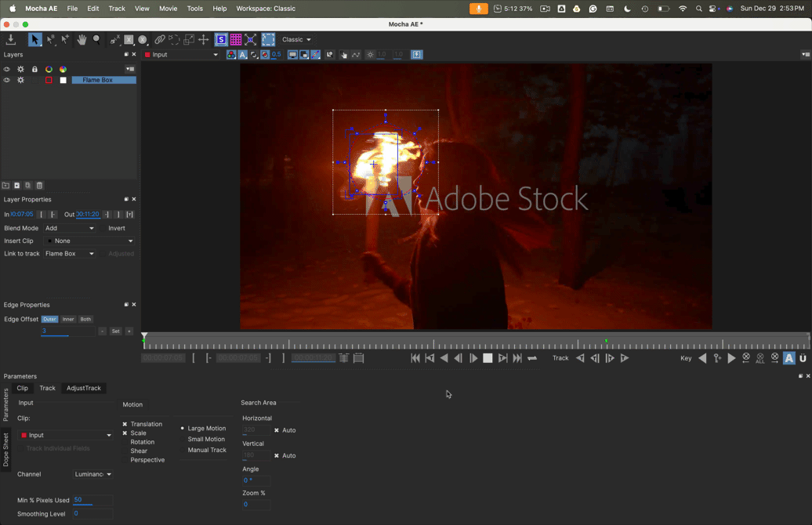The image size is (812, 525).
Task: Select the Both edge offset button
Action: pos(85,320)
